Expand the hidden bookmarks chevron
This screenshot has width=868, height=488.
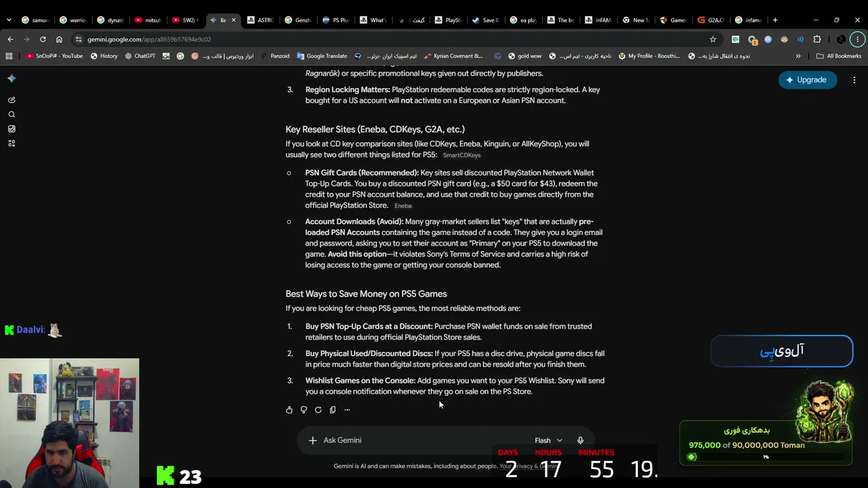pyautogui.click(x=798, y=56)
